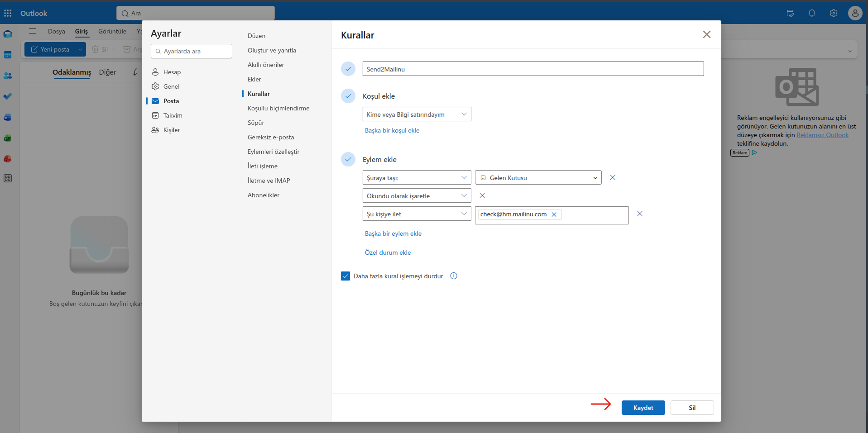Screen dimensions: 868x433
Task: Open the settings gear icon in header
Action: [834, 13]
